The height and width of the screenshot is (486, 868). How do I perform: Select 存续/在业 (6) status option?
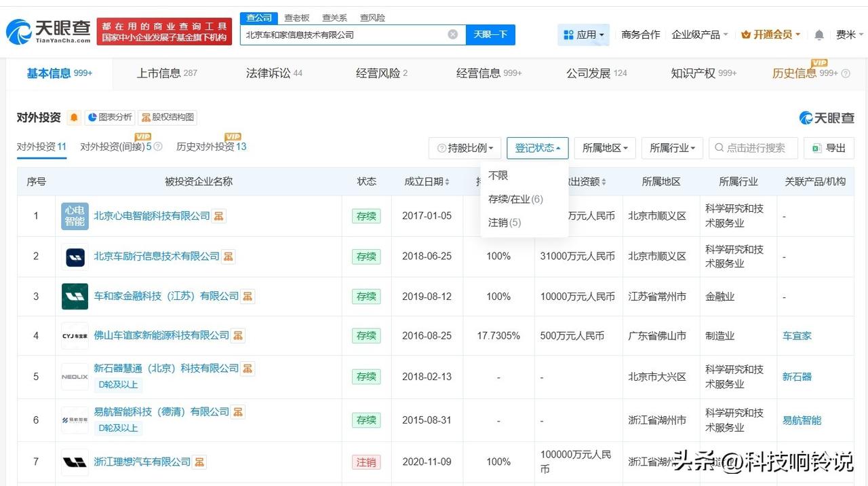515,199
